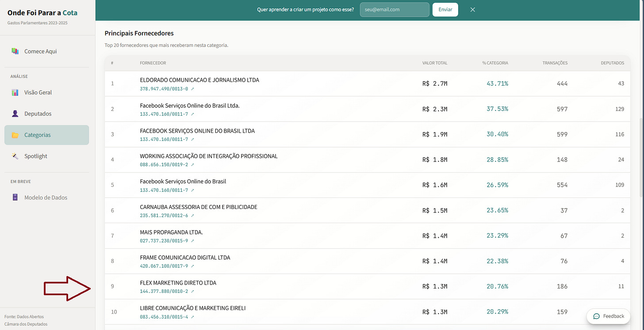Viewport: 644px width, 330px height.
Task: Open Modelo de Dados item
Action: coord(46,197)
